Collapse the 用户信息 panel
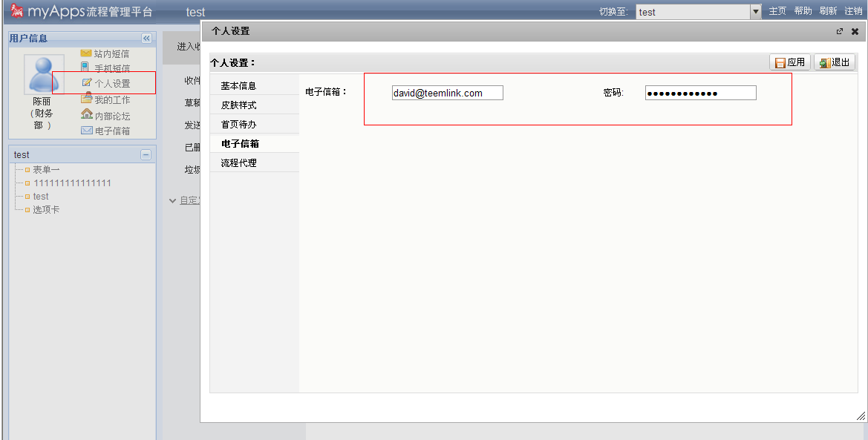This screenshot has width=868, height=440. (x=146, y=38)
